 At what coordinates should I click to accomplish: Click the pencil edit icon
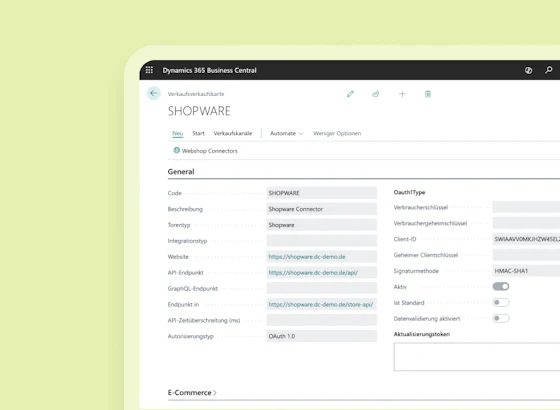[350, 94]
